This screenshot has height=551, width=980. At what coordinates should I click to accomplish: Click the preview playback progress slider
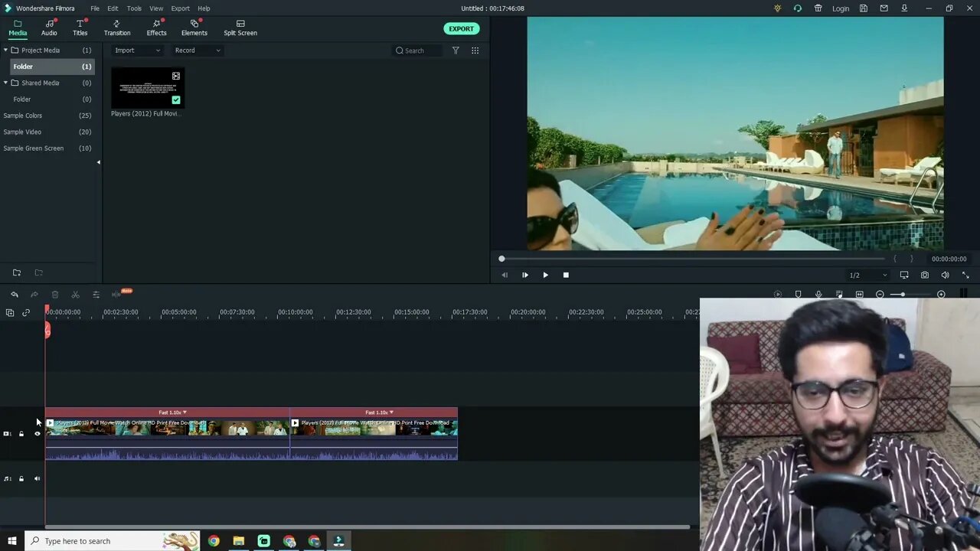pyautogui.click(x=691, y=259)
